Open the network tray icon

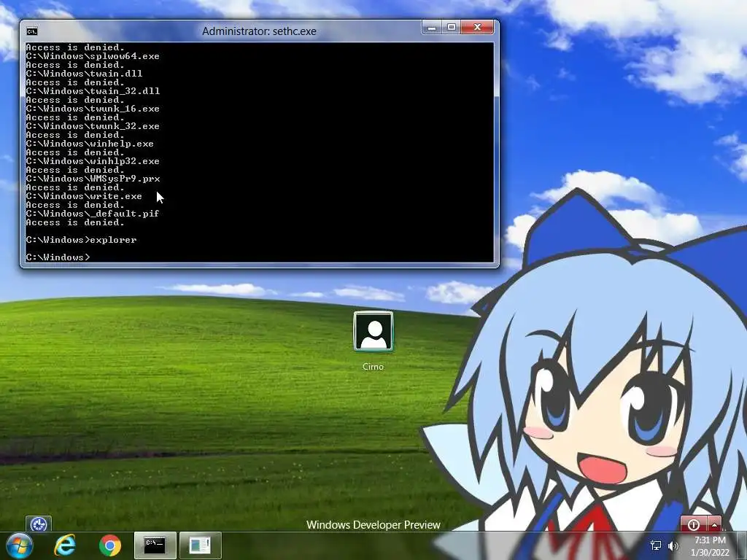click(656, 545)
